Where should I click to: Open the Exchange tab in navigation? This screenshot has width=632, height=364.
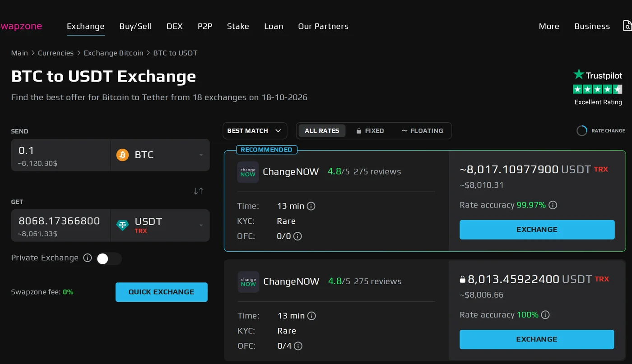86,26
